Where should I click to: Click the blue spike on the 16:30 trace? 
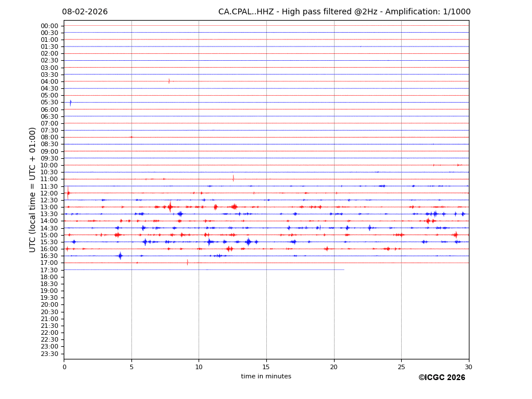[120, 256]
